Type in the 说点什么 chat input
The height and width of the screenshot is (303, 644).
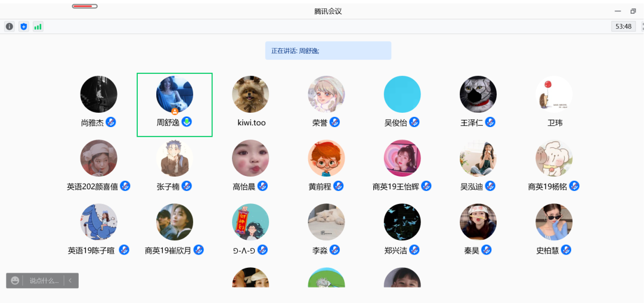(x=44, y=280)
